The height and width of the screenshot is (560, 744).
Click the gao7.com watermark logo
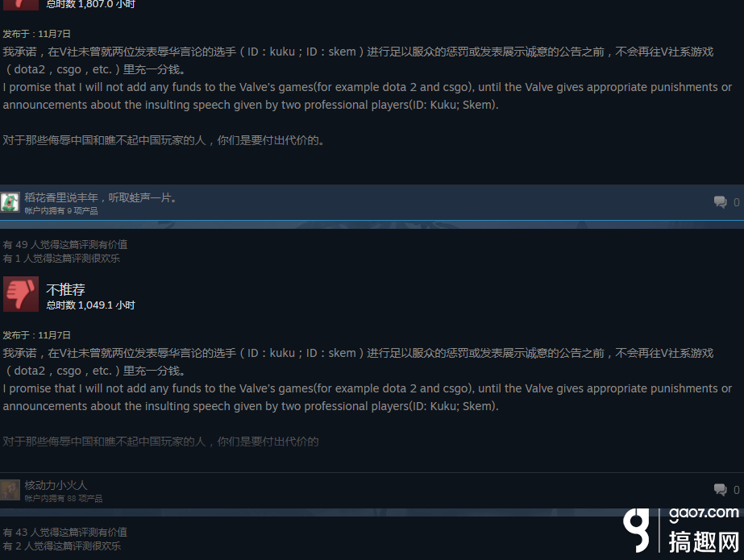tap(704, 513)
